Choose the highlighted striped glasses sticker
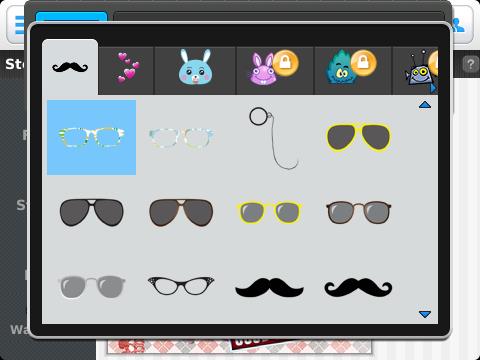Viewport: 480px width, 360px height. point(91,137)
